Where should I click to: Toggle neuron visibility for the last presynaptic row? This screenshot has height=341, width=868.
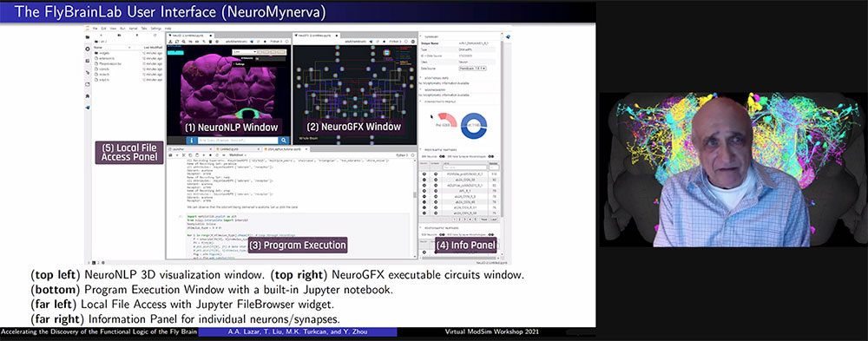[x=424, y=213]
